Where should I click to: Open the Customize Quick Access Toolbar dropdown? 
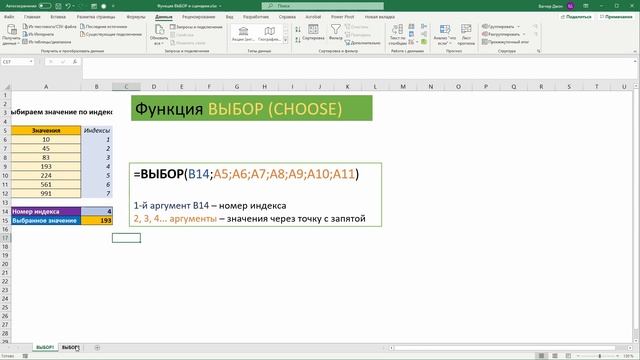113,6
